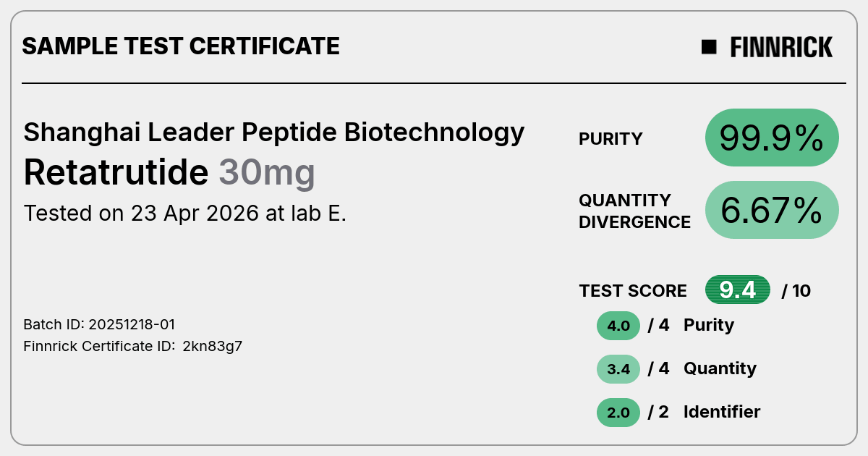Click the QUANTITY DIVERGENCE label
868x456 pixels.
tap(634, 211)
